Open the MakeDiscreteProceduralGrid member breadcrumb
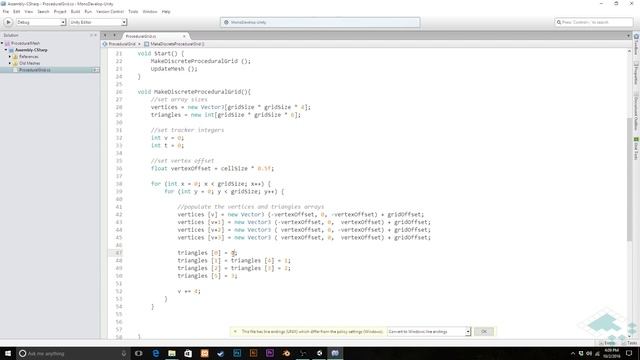 coord(174,44)
